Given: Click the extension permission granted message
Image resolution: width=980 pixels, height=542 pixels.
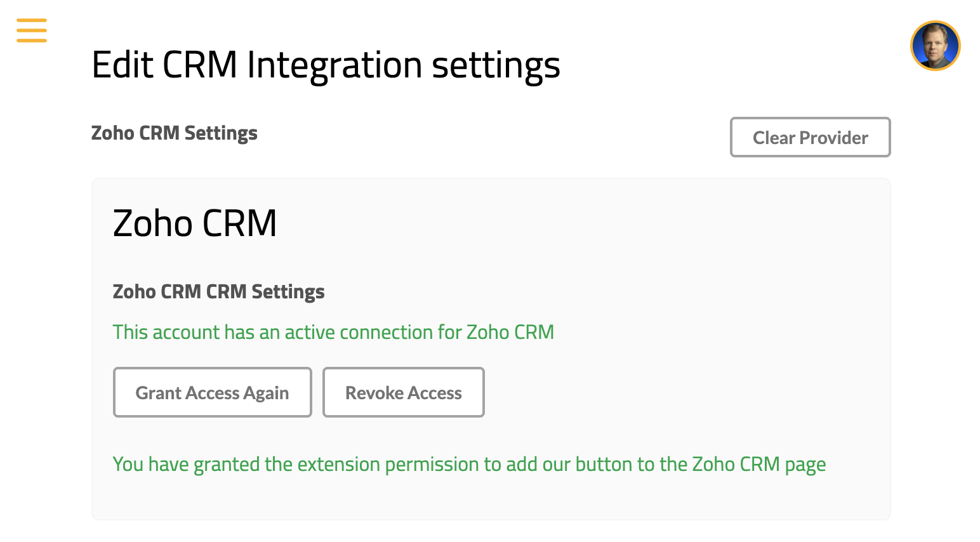Looking at the screenshot, I should point(469,465).
